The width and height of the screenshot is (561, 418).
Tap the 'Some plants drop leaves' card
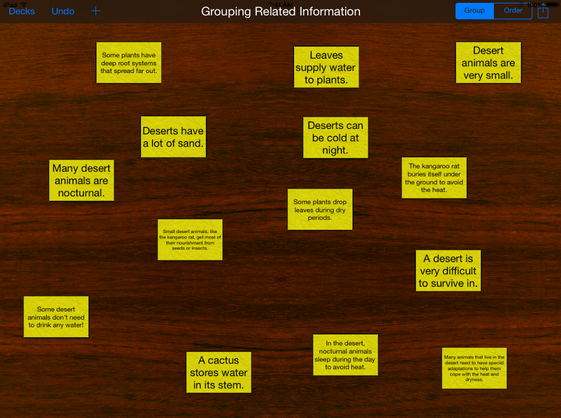pyautogui.click(x=320, y=209)
